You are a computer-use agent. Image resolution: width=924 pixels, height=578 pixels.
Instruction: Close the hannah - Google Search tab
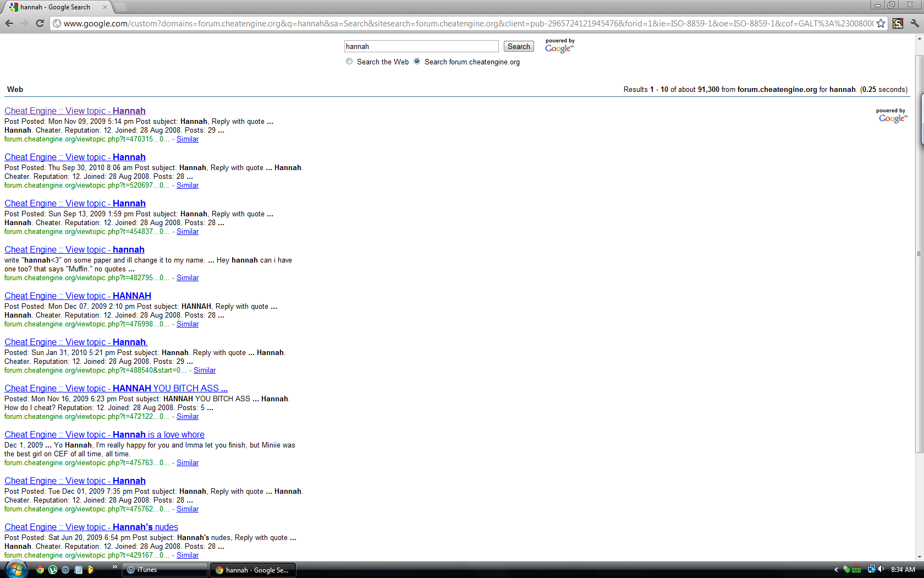pyautogui.click(x=105, y=7)
